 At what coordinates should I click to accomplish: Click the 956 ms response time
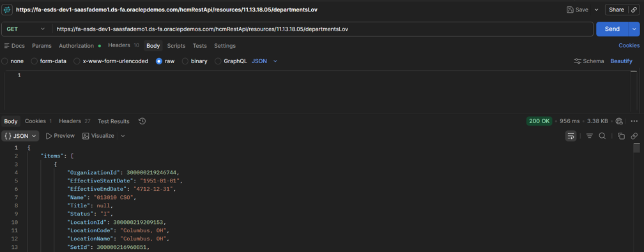click(x=570, y=121)
